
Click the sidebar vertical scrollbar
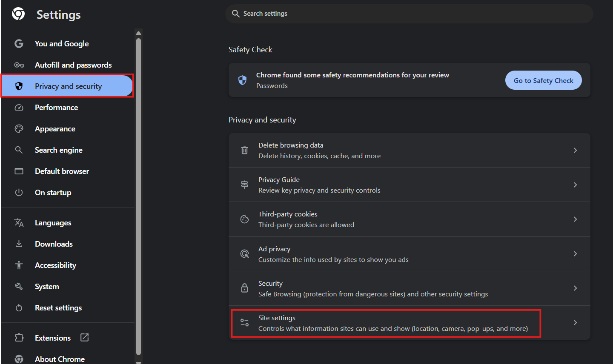point(138,196)
